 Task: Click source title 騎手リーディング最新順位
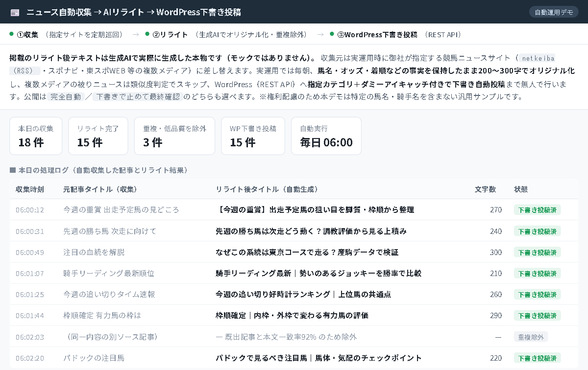click(x=109, y=273)
